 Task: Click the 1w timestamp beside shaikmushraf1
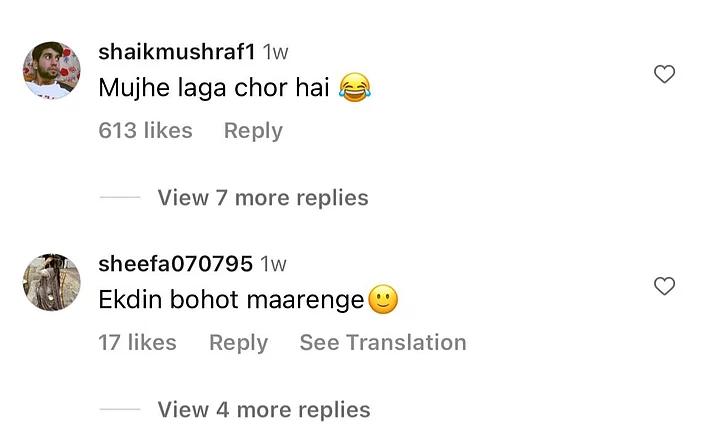pos(275,52)
